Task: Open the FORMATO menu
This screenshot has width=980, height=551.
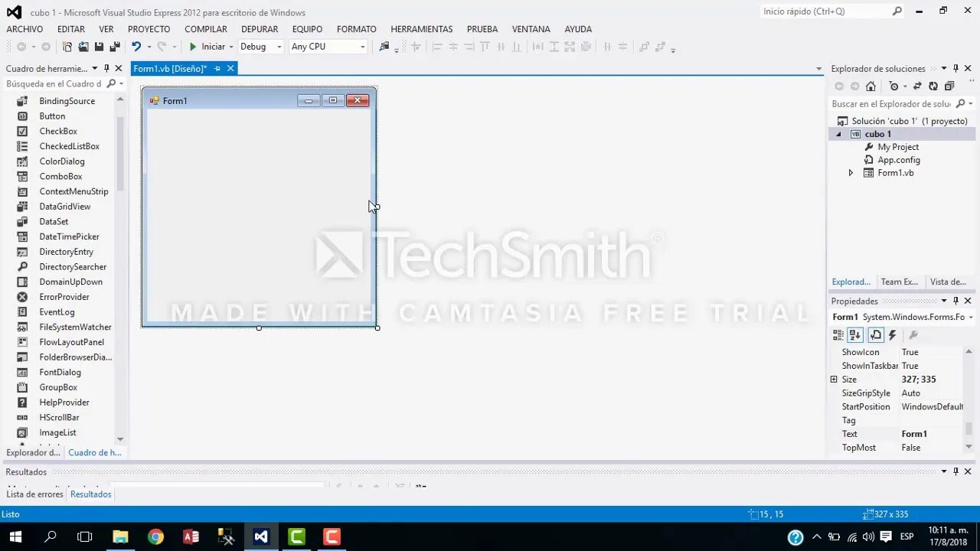Action: 357,29
